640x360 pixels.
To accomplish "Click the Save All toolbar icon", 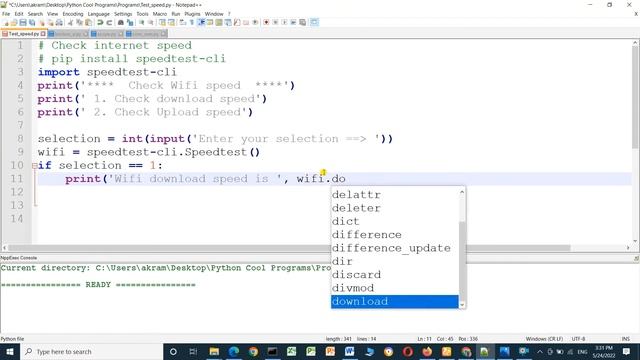I will click(x=32, y=22).
